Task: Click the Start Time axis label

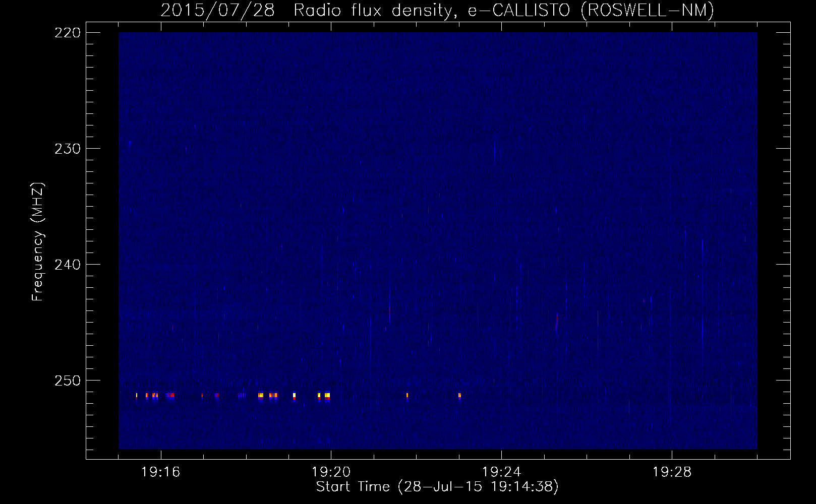Action: (x=437, y=487)
